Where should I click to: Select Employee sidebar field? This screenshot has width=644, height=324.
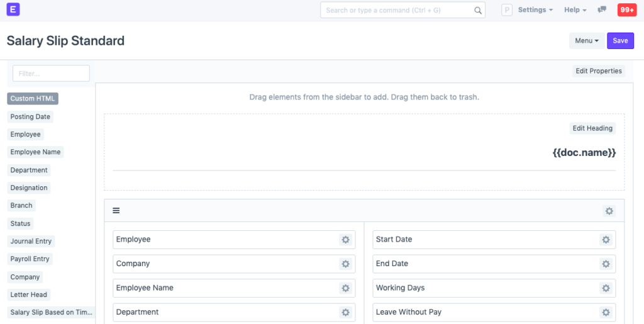[25, 134]
